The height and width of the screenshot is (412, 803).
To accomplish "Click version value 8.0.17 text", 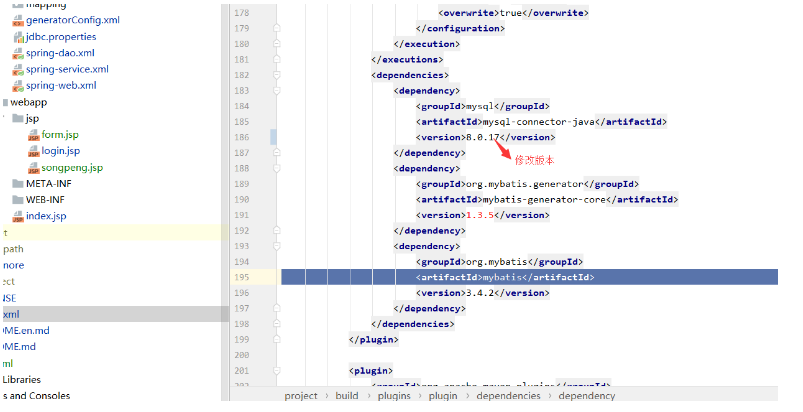I will [x=482, y=137].
